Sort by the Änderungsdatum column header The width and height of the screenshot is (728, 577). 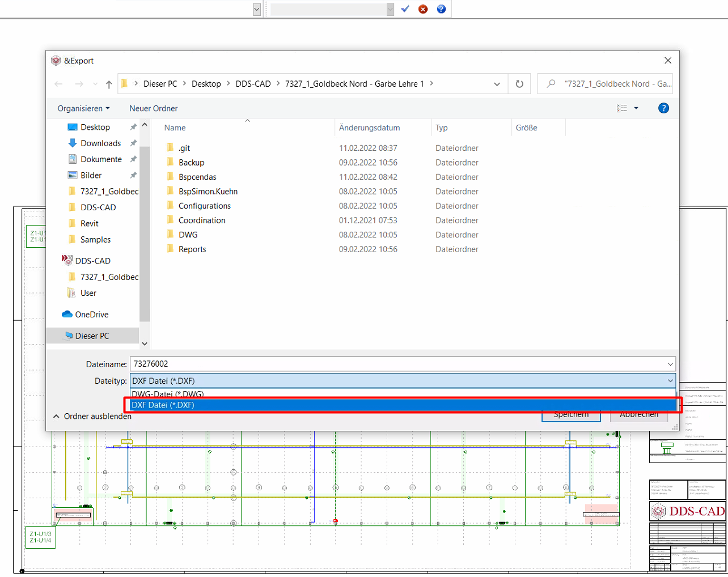[x=369, y=128]
